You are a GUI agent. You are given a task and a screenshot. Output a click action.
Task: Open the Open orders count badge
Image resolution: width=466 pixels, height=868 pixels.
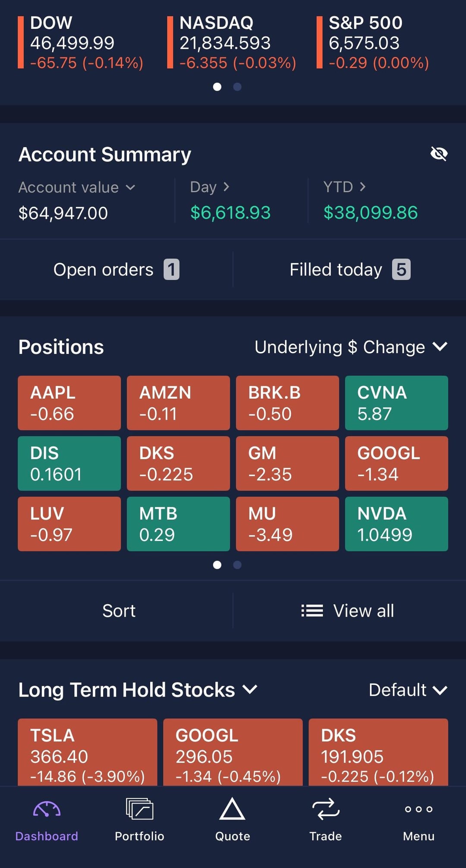tap(171, 269)
